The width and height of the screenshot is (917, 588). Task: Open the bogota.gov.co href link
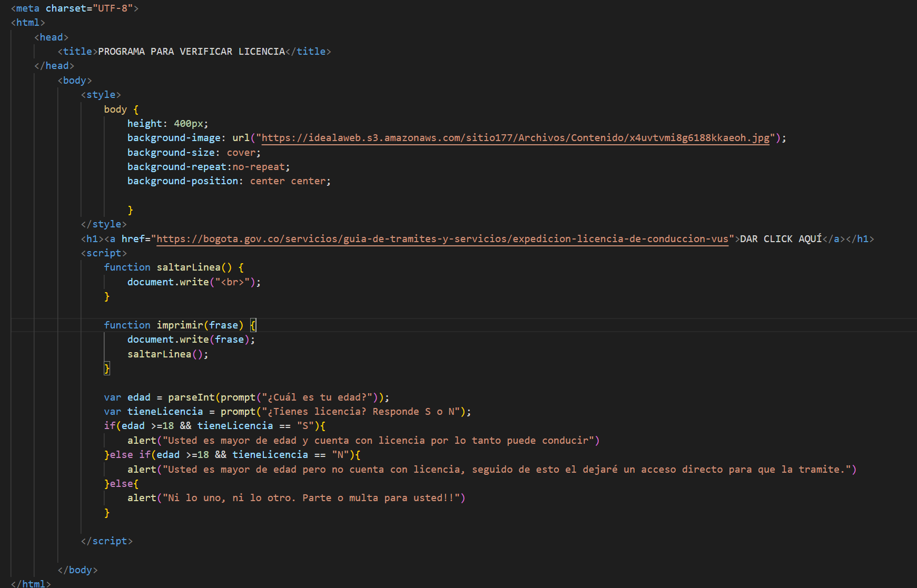pyautogui.click(x=442, y=239)
